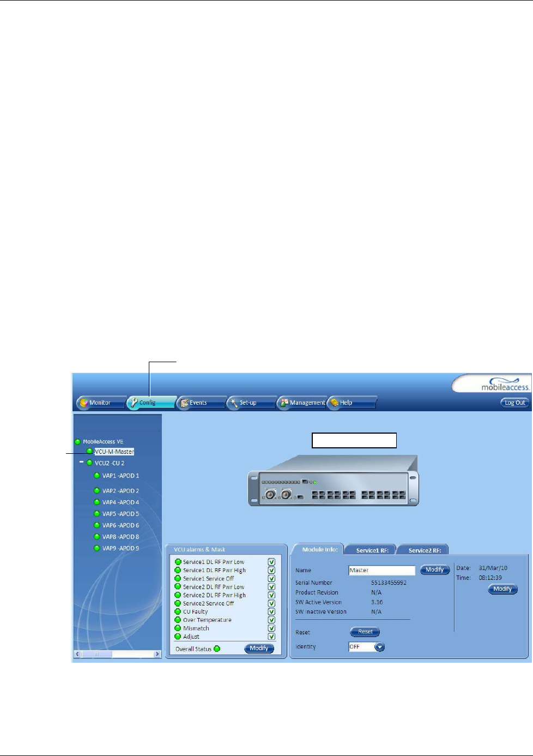Toggle Service1 Service Off mask checkbox
Image resolution: width=533 pixels, height=756 pixels.
click(271, 579)
